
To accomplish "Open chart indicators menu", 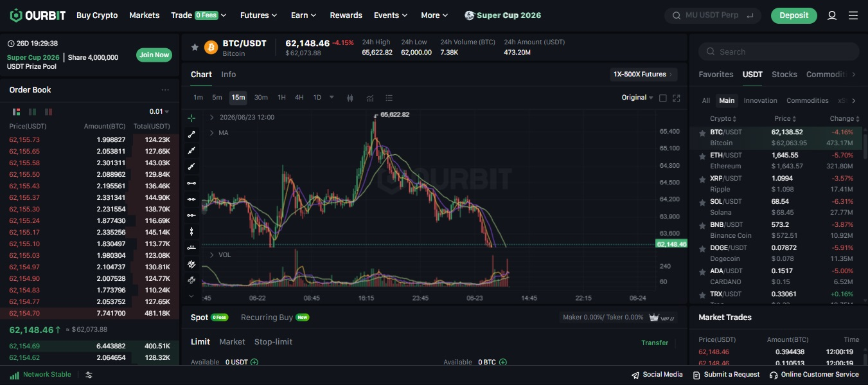I will (x=370, y=98).
